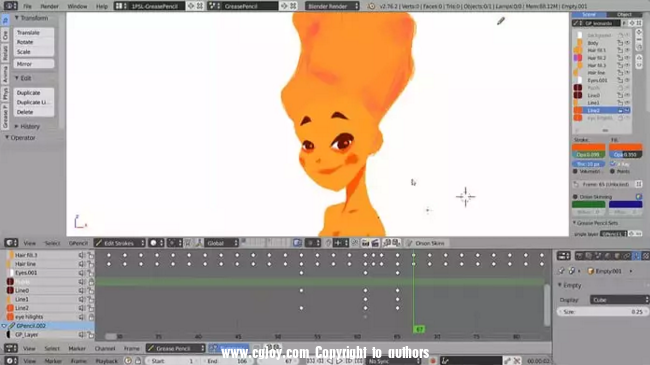Click the move layer up arrow icon
The height and width of the screenshot is (365, 650).
coord(639,58)
